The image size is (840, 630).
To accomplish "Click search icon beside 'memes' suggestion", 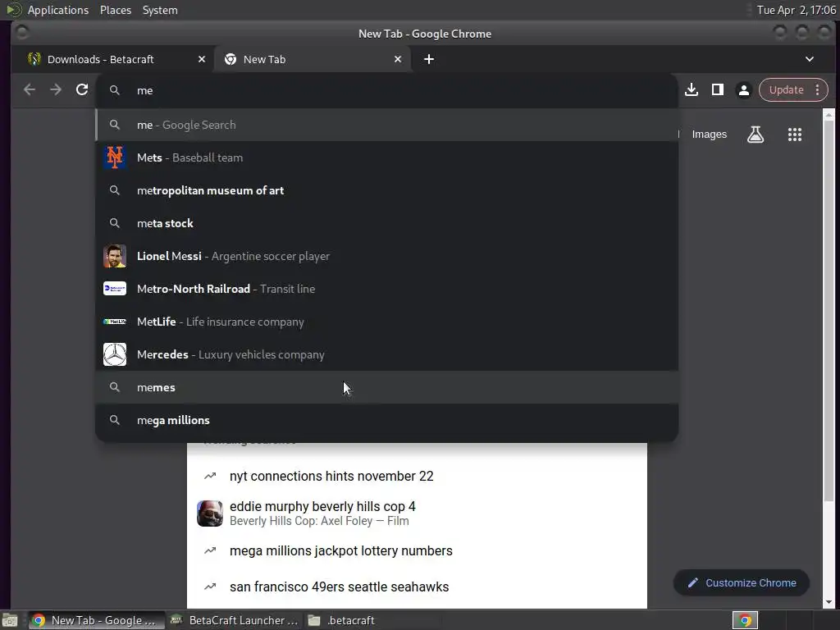I will [115, 387].
